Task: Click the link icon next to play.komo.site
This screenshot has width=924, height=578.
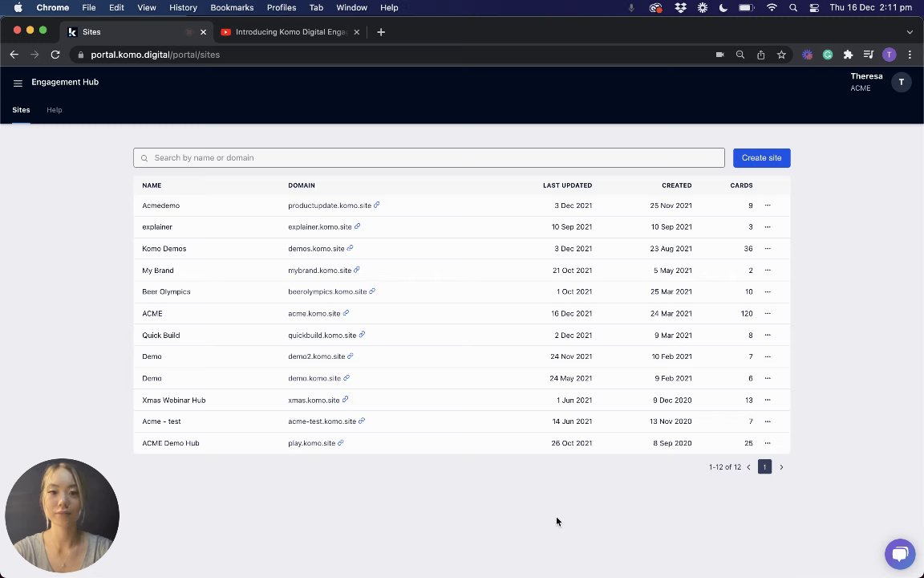Action: click(x=341, y=443)
